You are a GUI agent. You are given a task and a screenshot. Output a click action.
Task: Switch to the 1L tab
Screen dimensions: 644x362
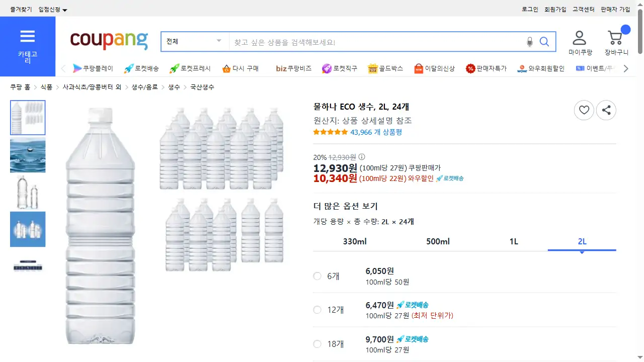(x=514, y=242)
